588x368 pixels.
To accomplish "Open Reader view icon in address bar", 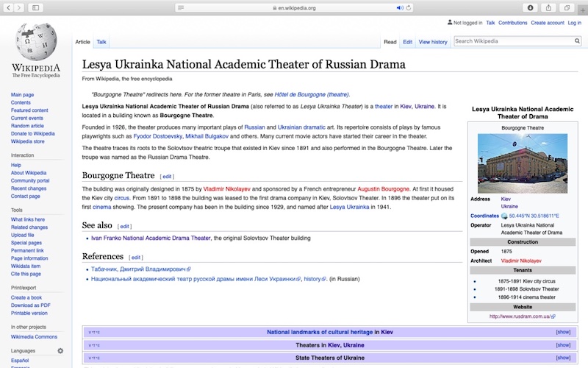I will (x=181, y=7).
